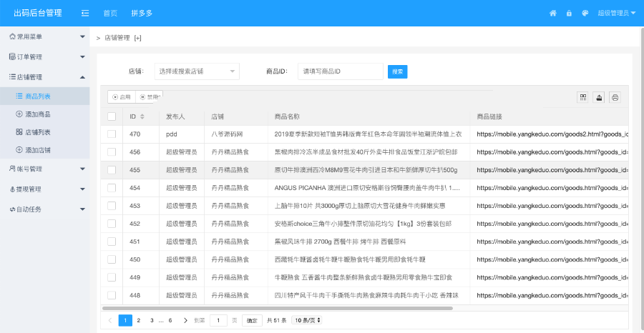Open the 选择或搜索店铺 shop dropdown
This screenshot has width=644, height=333.
[x=197, y=71]
